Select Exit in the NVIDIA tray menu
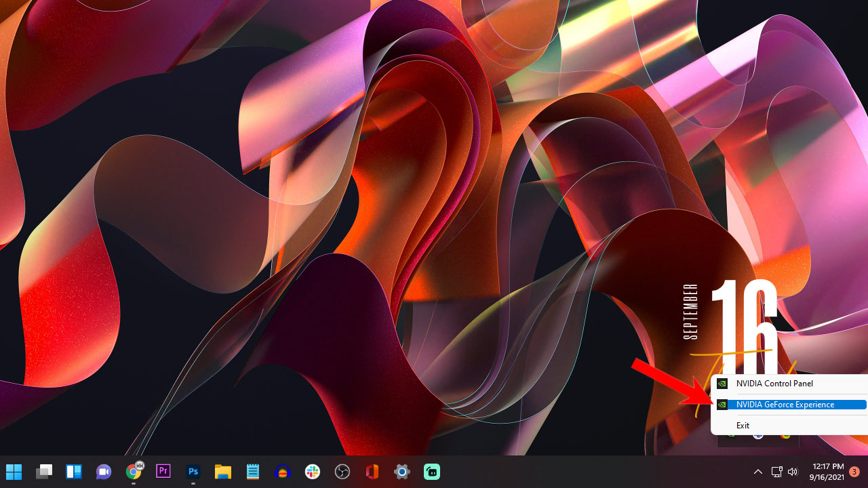 (743, 425)
